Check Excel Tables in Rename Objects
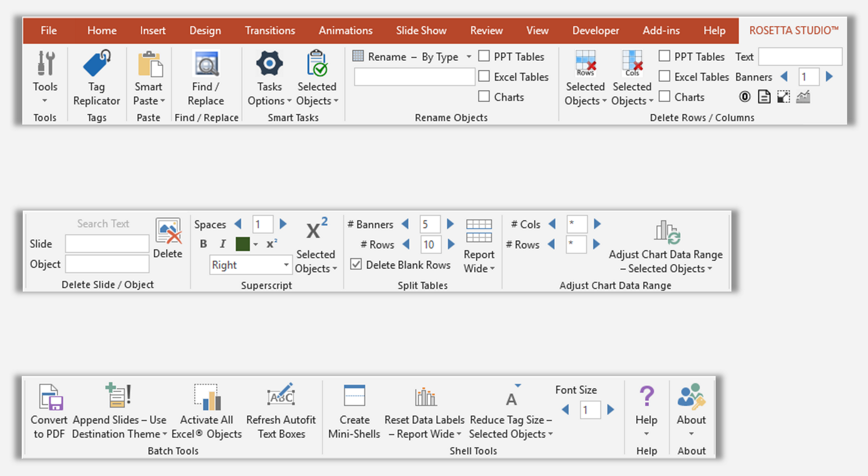This screenshot has width=868, height=476. (484, 76)
